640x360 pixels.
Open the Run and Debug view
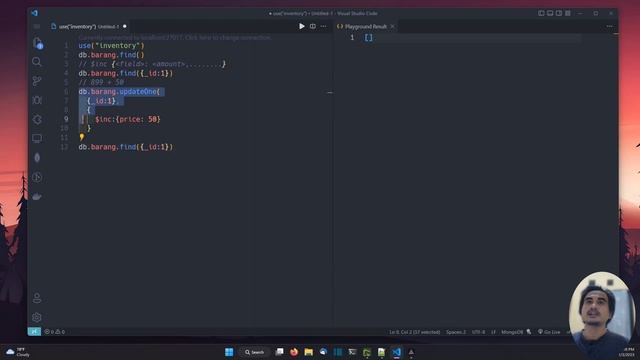[x=37, y=100]
